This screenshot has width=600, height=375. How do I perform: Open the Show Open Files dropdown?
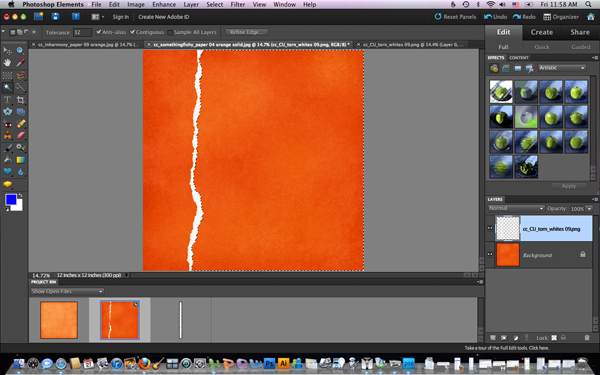67,291
